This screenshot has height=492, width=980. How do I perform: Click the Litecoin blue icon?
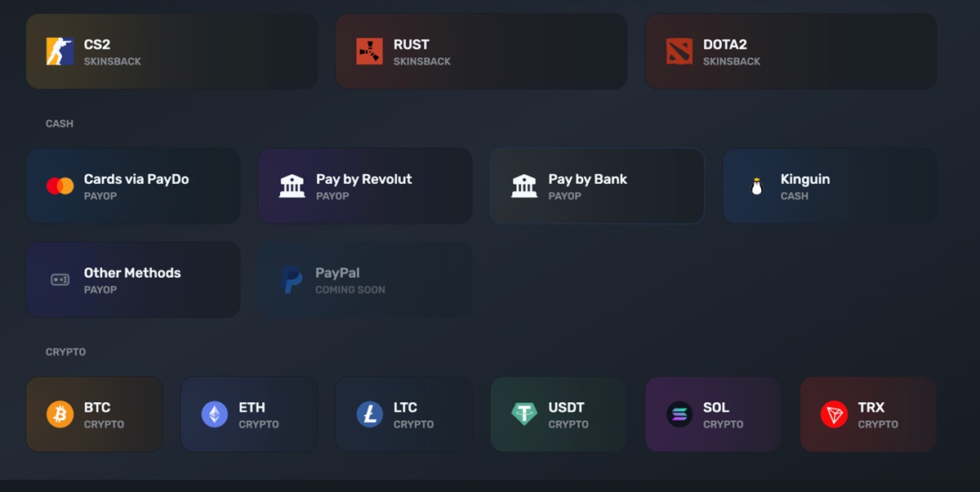[370, 414]
